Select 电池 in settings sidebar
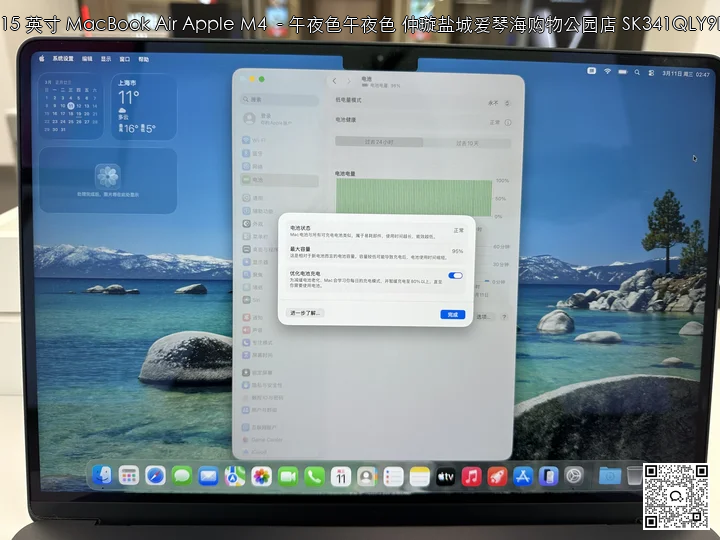Viewport: 720px width, 540px height. tap(280, 180)
